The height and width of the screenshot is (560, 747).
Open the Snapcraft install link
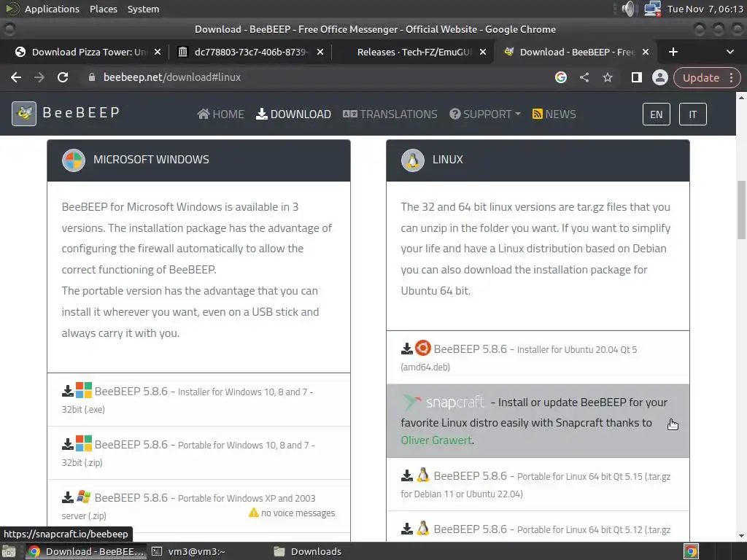click(538, 421)
